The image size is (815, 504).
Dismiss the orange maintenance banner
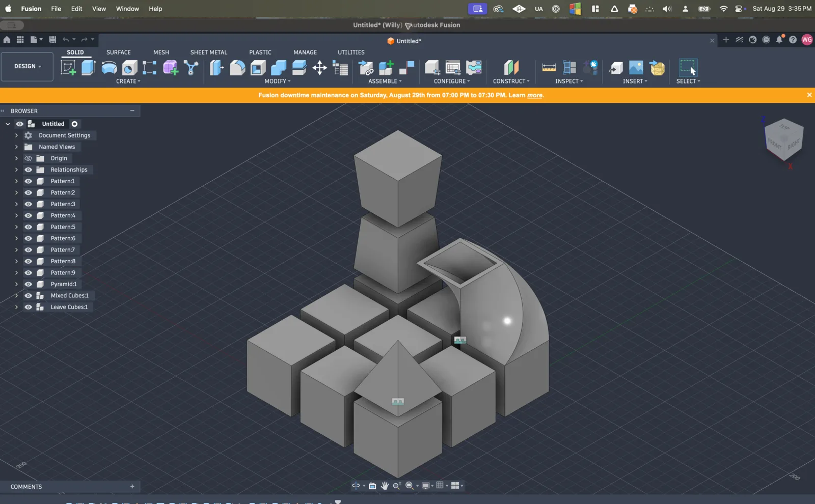tap(809, 95)
